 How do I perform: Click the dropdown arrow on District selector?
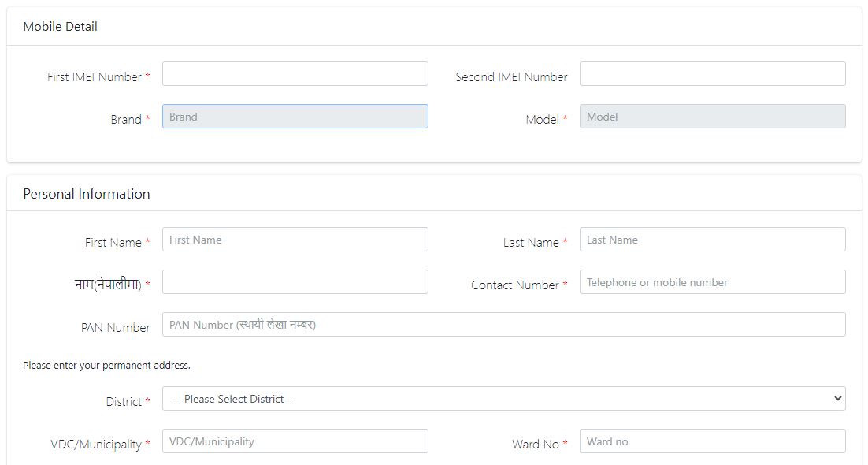pyautogui.click(x=838, y=398)
